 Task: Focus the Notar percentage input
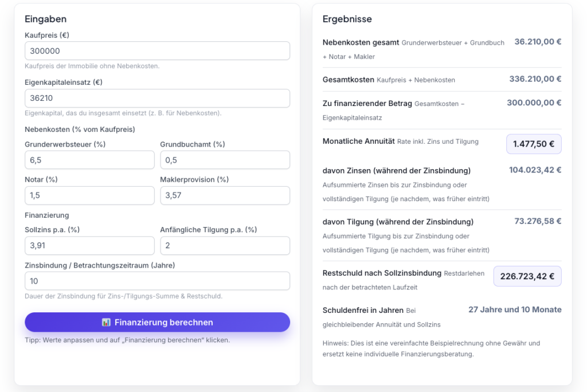pos(89,195)
